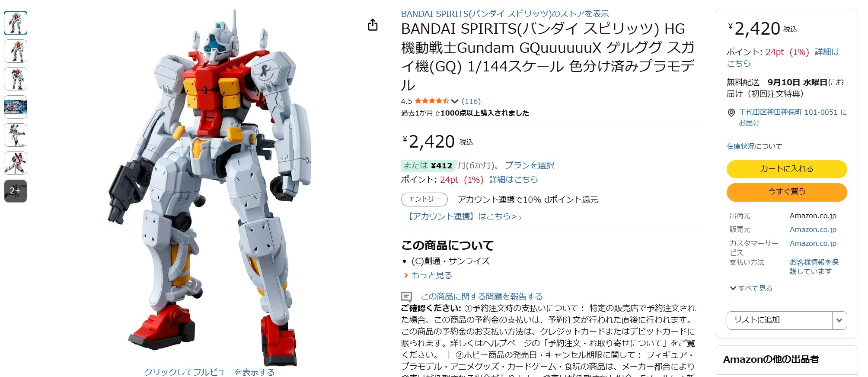Click プランを選択 installment plan link

[530, 165]
